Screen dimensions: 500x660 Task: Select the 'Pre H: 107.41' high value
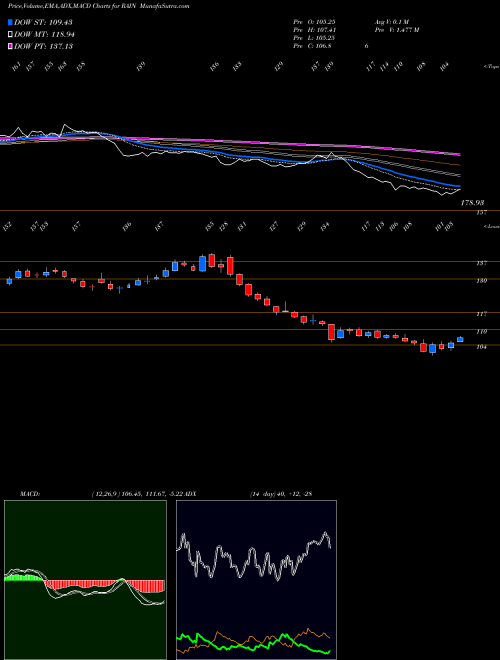[314, 30]
